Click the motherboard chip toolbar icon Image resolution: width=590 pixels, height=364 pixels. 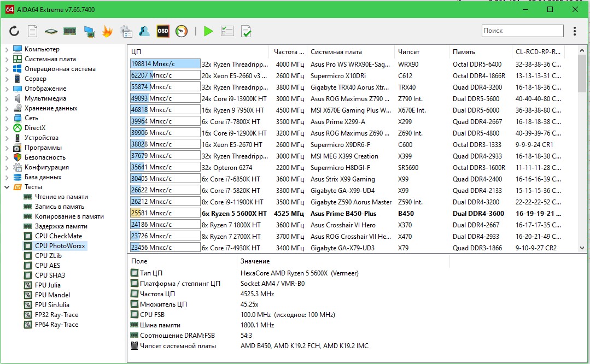tap(51, 32)
